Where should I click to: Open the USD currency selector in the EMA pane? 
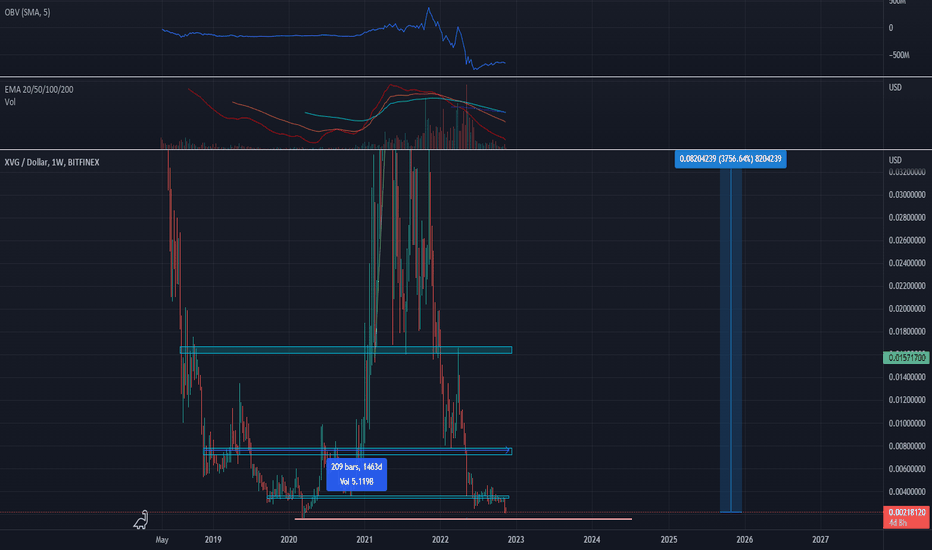895,87
